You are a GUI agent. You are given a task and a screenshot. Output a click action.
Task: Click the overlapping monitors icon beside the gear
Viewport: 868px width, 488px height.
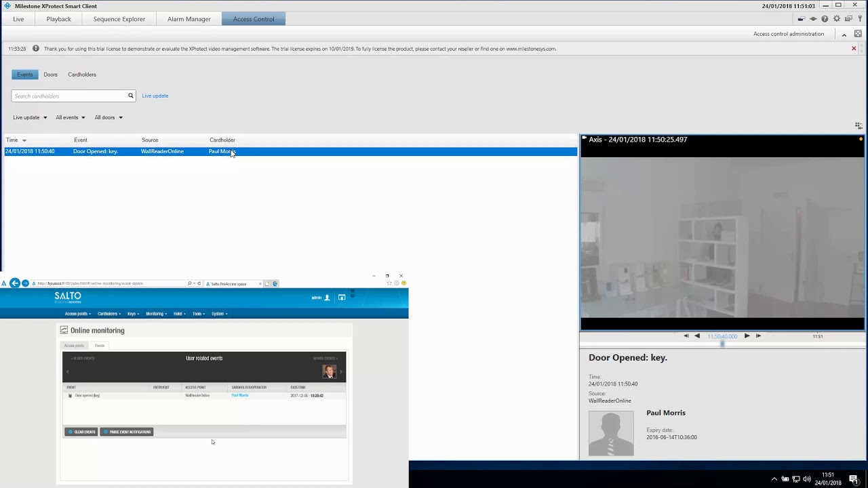848,18
